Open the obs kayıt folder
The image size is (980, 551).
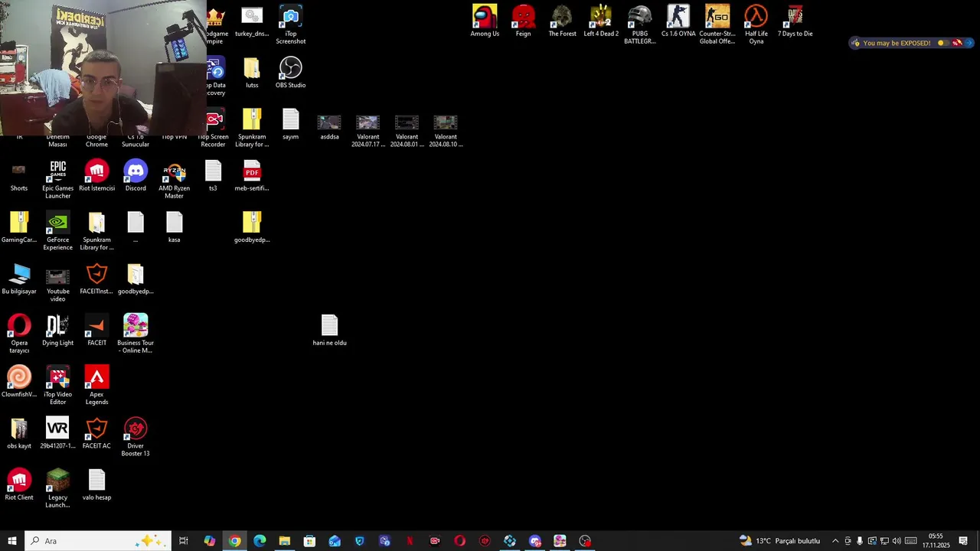click(x=19, y=433)
